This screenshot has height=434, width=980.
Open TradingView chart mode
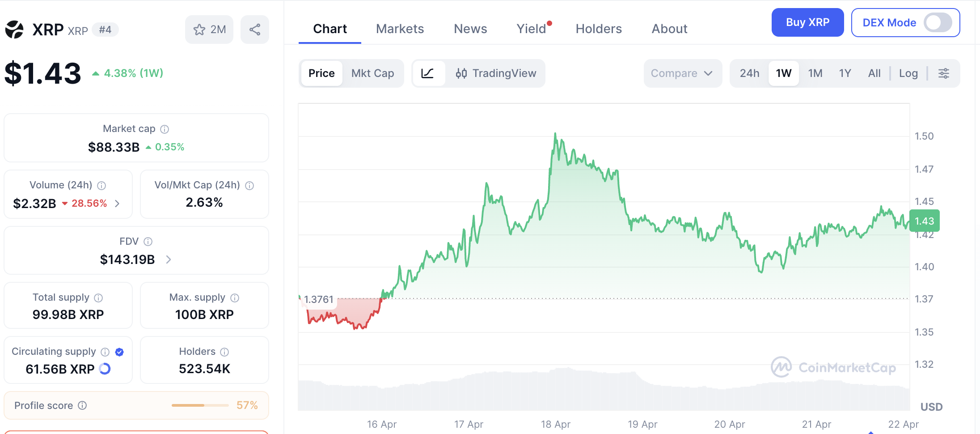tap(496, 73)
